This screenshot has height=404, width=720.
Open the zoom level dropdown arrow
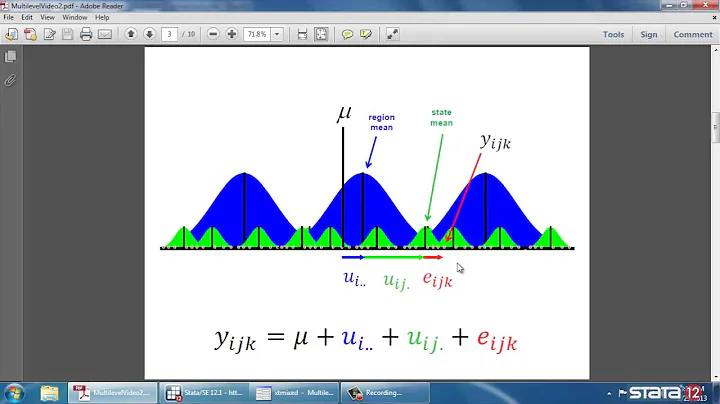tap(277, 34)
